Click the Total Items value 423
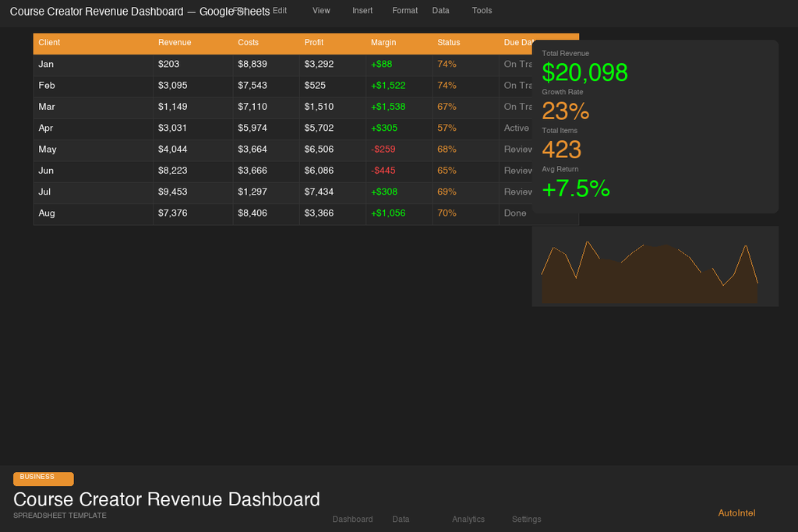798x532 pixels. pos(561,150)
